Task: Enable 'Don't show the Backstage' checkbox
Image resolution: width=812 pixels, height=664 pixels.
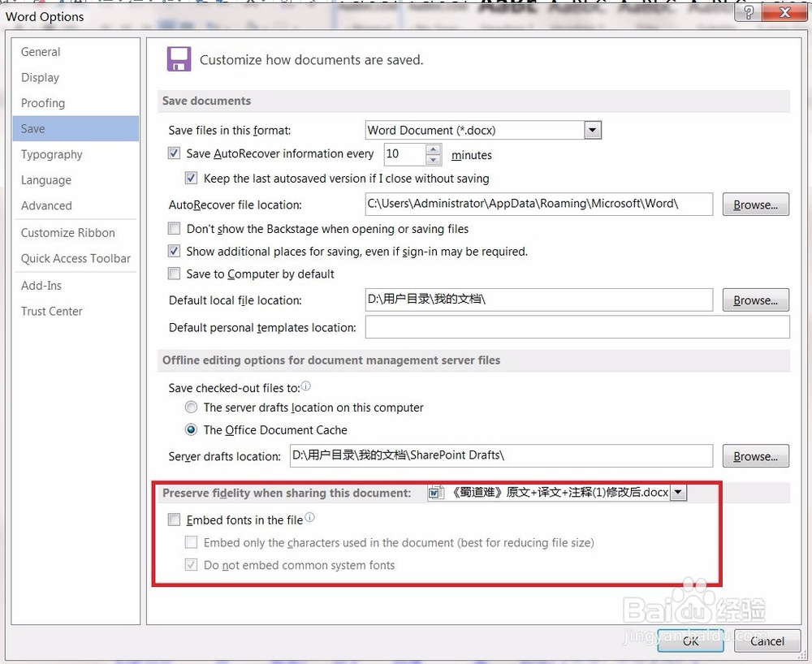Action: click(174, 228)
